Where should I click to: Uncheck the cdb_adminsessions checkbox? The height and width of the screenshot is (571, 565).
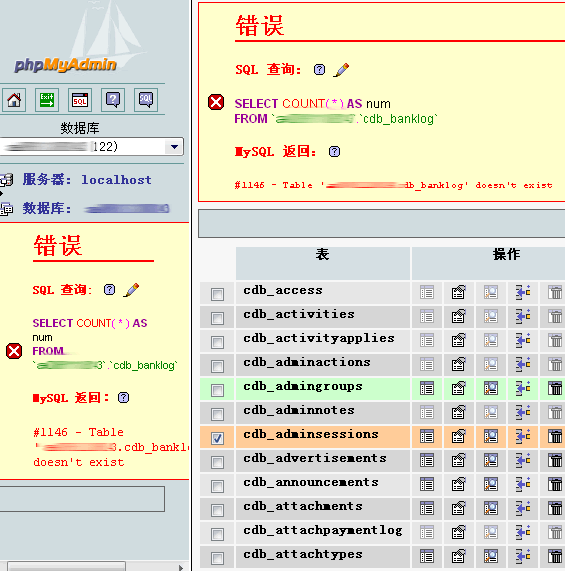pos(217,438)
